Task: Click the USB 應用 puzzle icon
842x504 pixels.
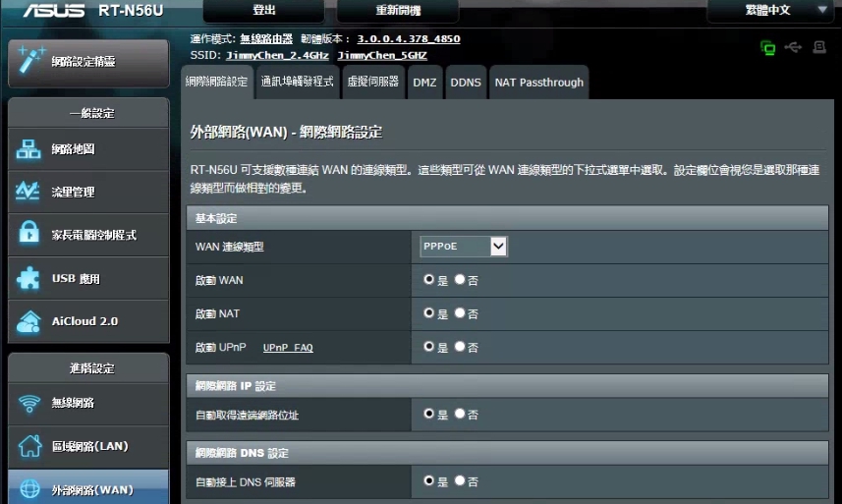Action: (28, 278)
